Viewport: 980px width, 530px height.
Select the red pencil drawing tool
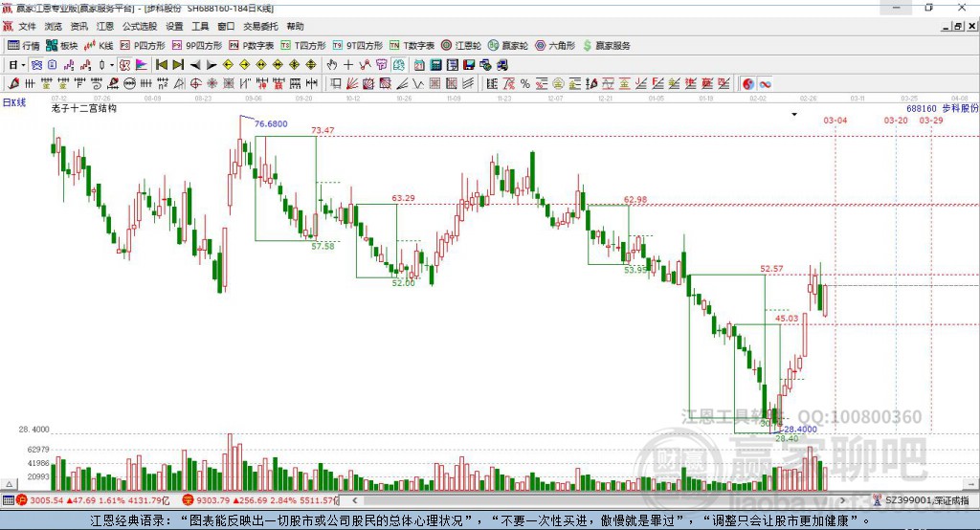13,84
